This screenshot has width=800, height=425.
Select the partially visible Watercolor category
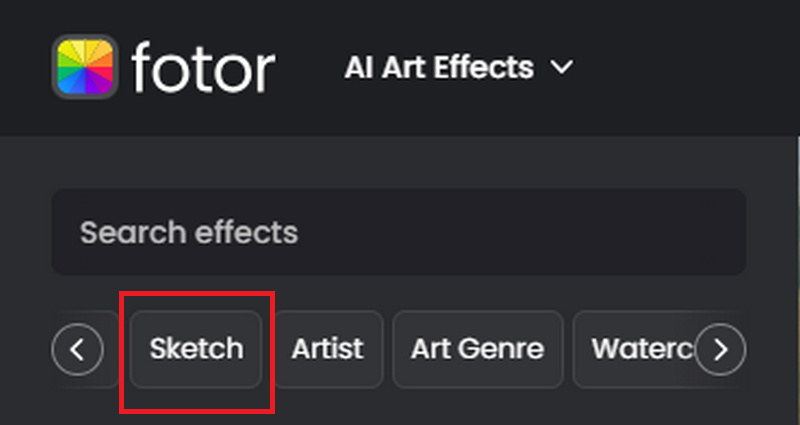pyautogui.click(x=643, y=349)
